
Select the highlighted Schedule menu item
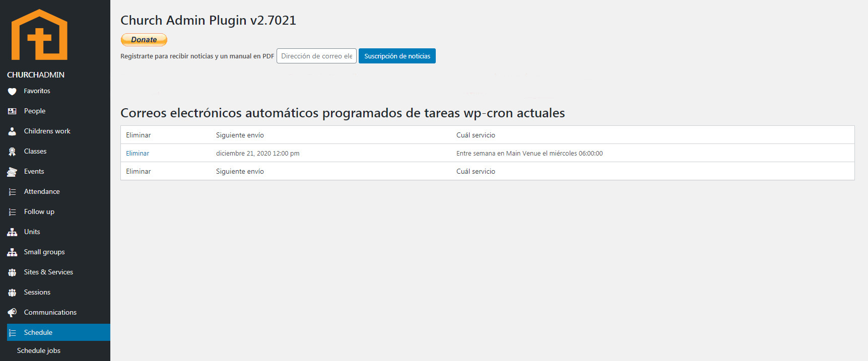(38, 332)
